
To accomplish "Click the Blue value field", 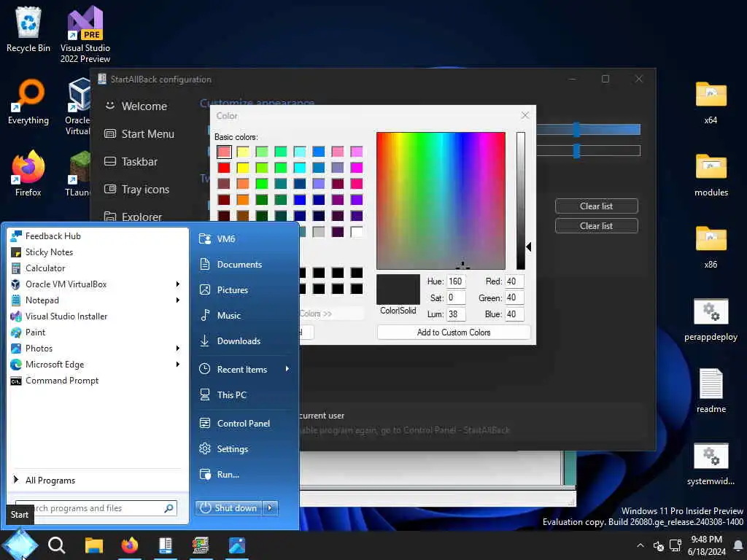I will [514, 314].
